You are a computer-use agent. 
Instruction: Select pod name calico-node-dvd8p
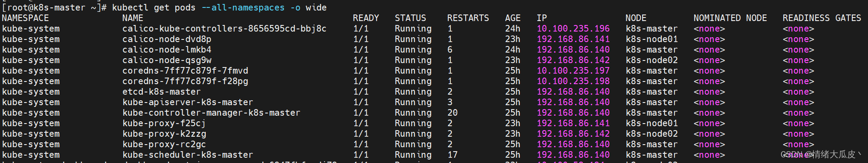[x=167, y=39]
